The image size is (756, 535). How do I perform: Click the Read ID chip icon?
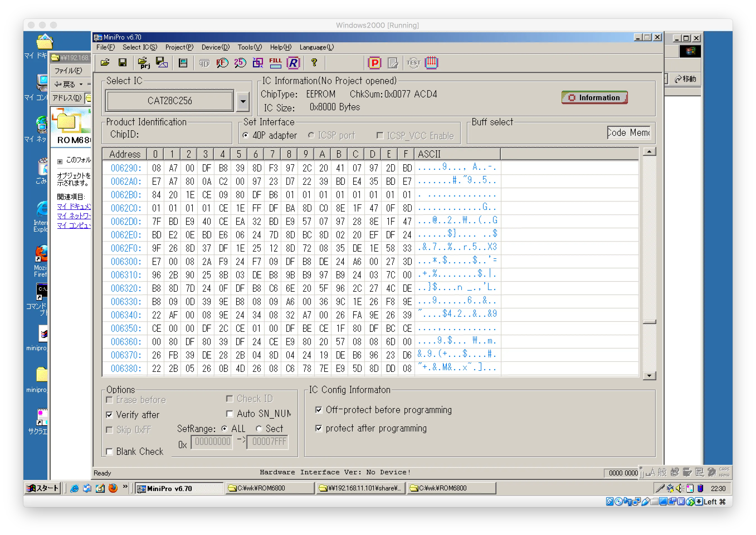(x=204, y=63)
